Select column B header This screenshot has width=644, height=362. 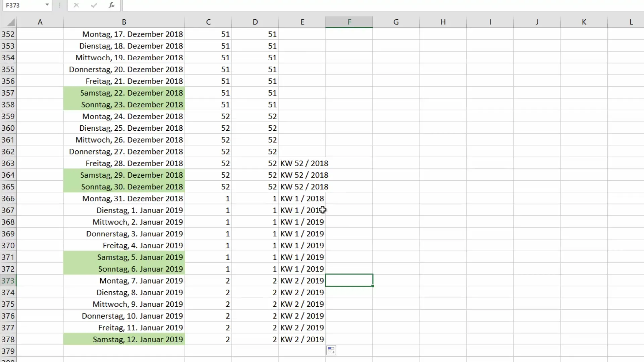pos(124,22)
